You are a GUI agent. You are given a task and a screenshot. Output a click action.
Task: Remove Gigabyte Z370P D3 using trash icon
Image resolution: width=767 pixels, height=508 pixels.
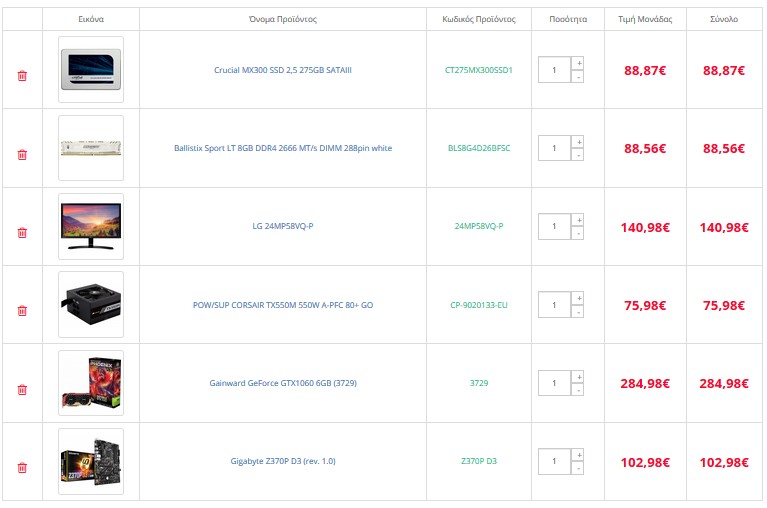[x=22, y=468]
